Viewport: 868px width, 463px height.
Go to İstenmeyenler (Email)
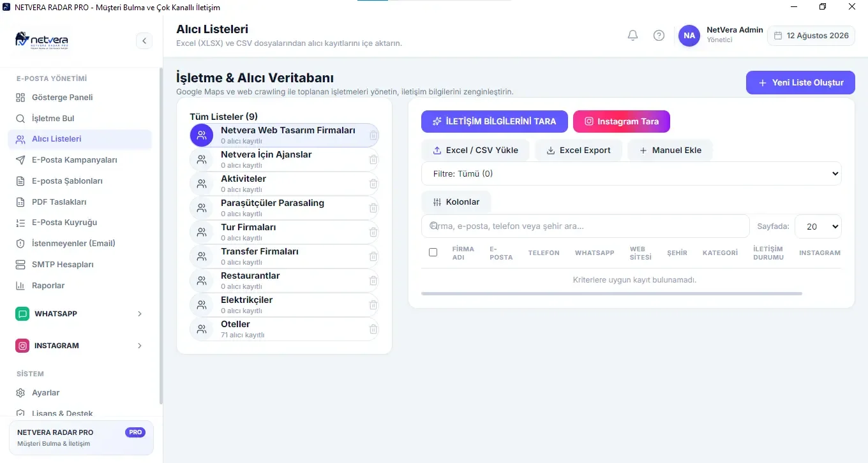80,244
